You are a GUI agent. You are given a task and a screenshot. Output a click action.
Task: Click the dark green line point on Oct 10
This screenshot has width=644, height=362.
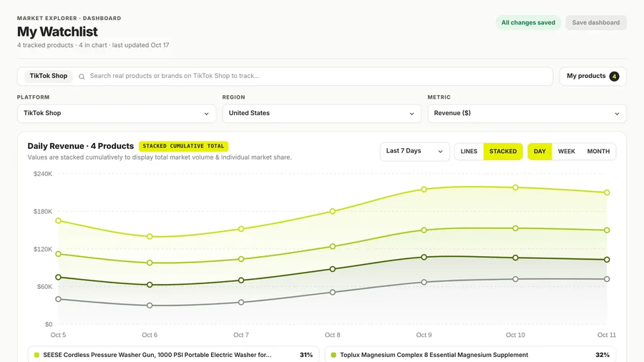[515, 258]
